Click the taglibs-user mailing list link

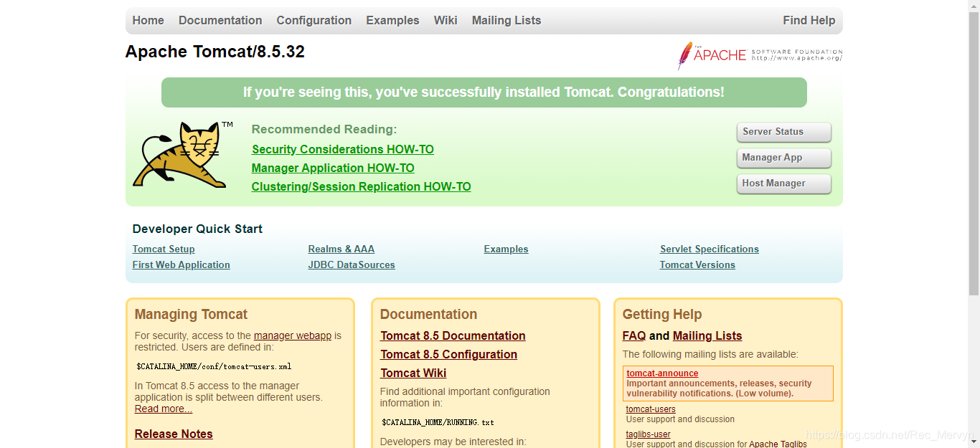tap(649, 434)
